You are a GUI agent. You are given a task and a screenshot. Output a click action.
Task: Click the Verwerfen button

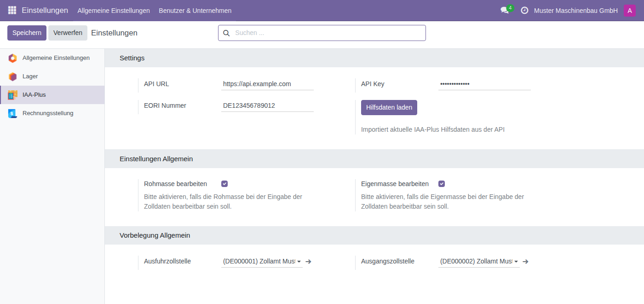[68, 33]
